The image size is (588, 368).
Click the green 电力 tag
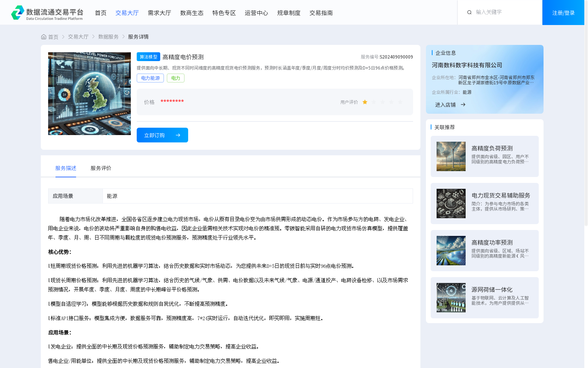(x=176, y=78)
